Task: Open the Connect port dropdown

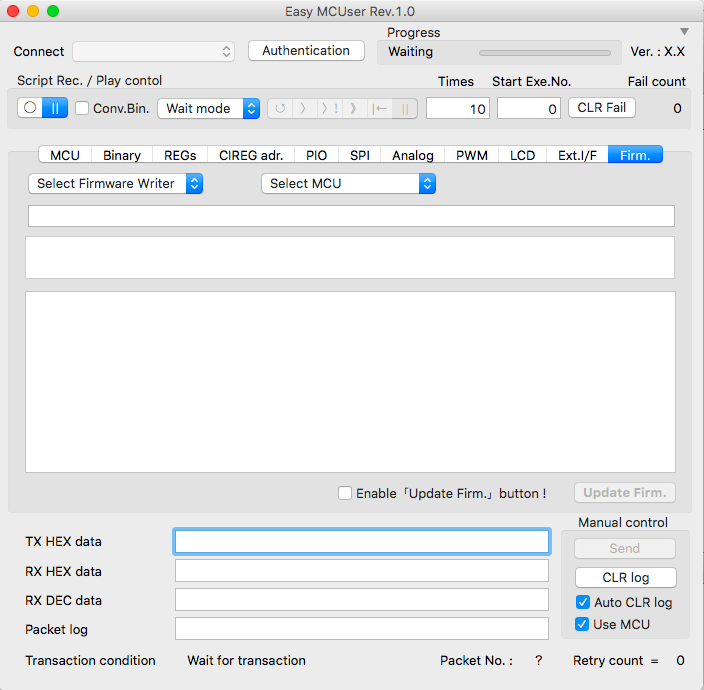Action: [x=153, y=52]
